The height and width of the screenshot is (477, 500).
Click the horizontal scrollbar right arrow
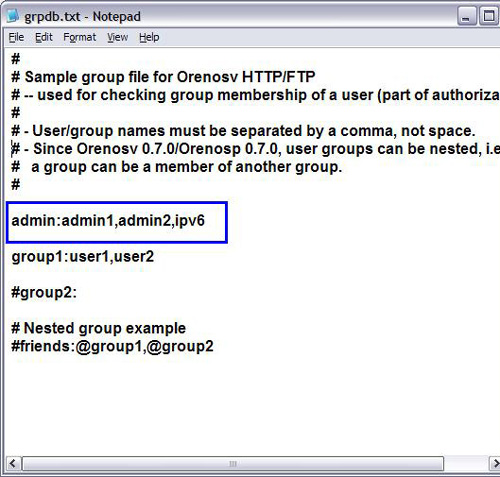(x=495, y=464)
